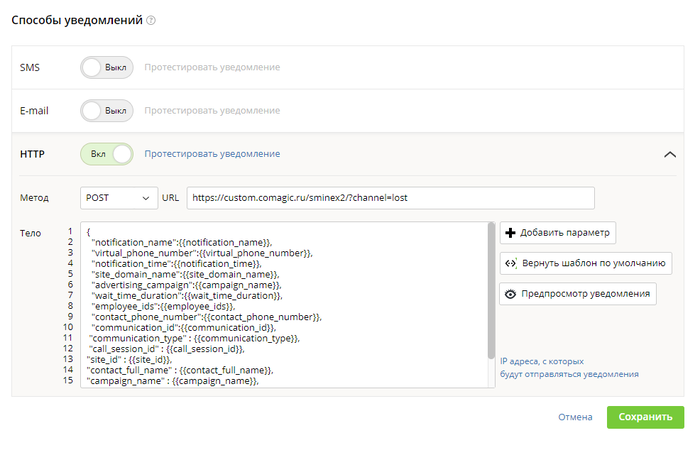700x455 pixels.
Task: Click the E-mail Протестировать уведомление link
Action: pos(212,111)
